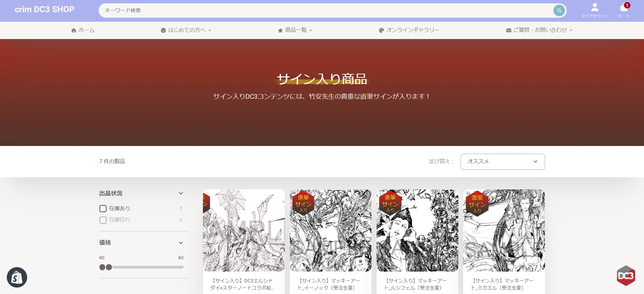The image size is (644, 294).
Task: Open マッキーアート_ルシフェル product title
Action: [x=416, y=284]
